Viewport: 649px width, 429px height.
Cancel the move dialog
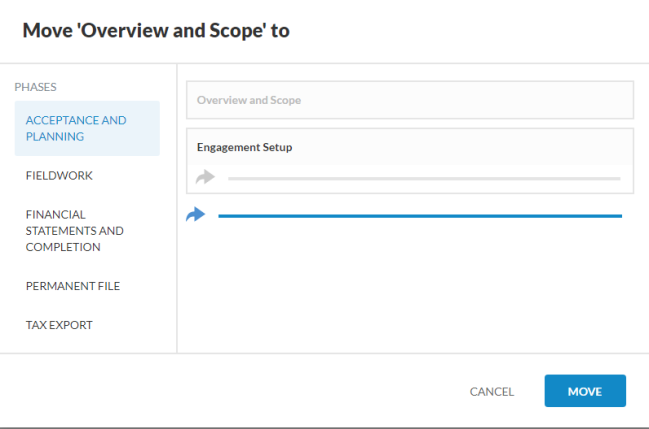click(x=491, y=391)
